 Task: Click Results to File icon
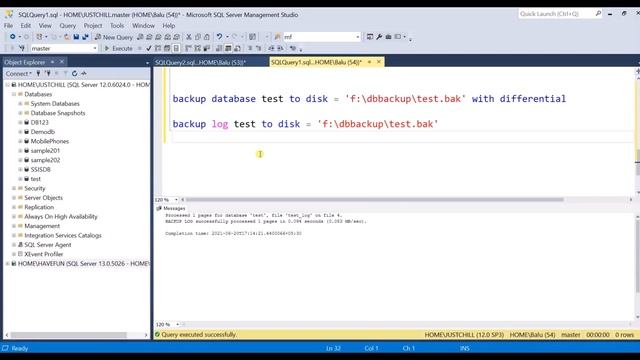237,48
